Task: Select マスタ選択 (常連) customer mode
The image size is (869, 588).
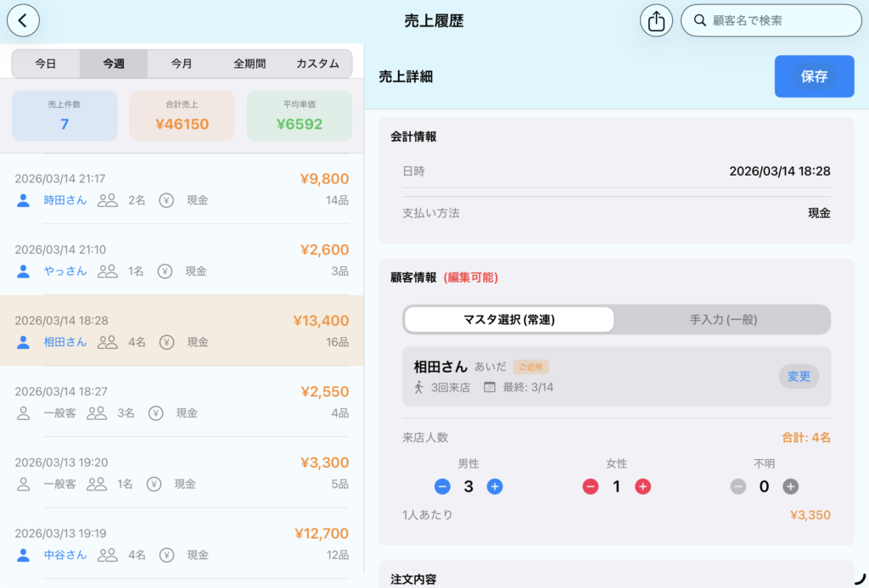Action: click(x=509, y=320)
